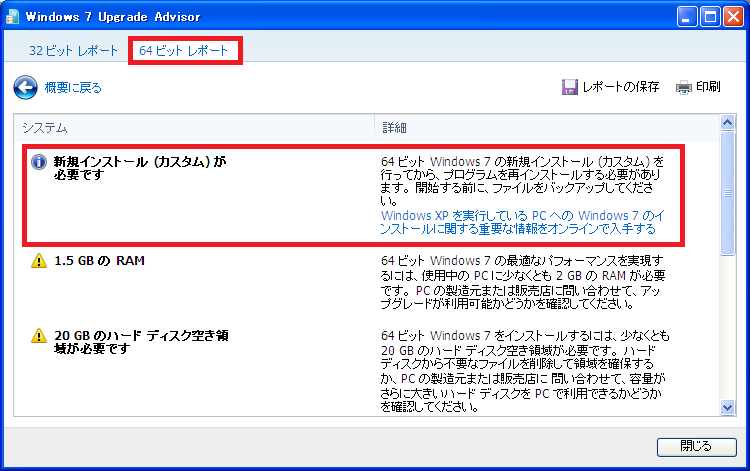
Task: Click the 2 GB RAM requirement description text
Action: click(x=523, y=282)
